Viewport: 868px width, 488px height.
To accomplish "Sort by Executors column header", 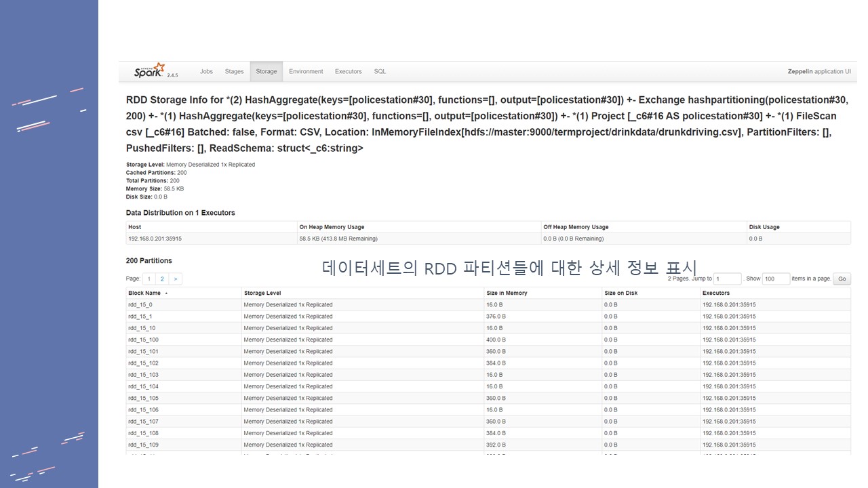I will tap(716, 293).
